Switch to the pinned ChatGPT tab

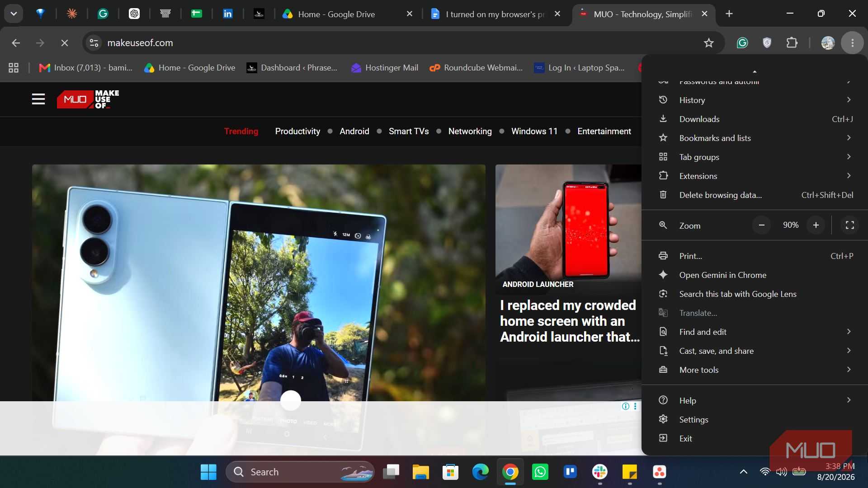click(134, 14)
